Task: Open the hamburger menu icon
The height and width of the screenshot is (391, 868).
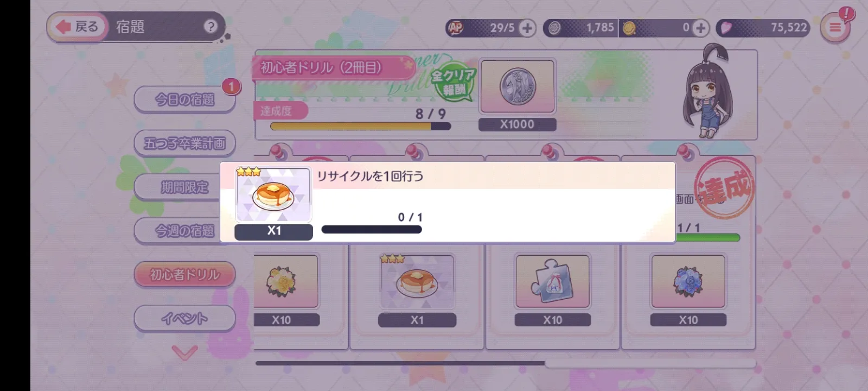Action: tap(835, 27)
